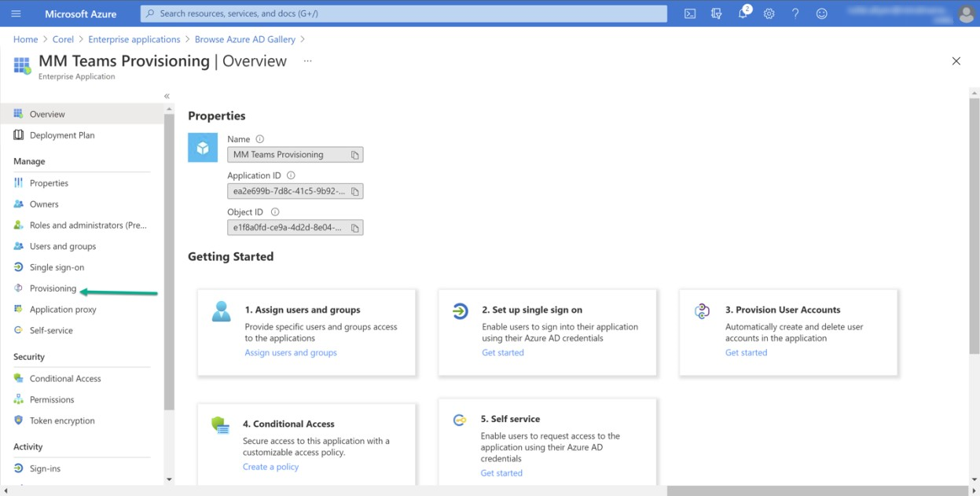Viewport: 980px width, 496px height.
Task: Click Get started on Self service card
Action: tap(501, 473)
